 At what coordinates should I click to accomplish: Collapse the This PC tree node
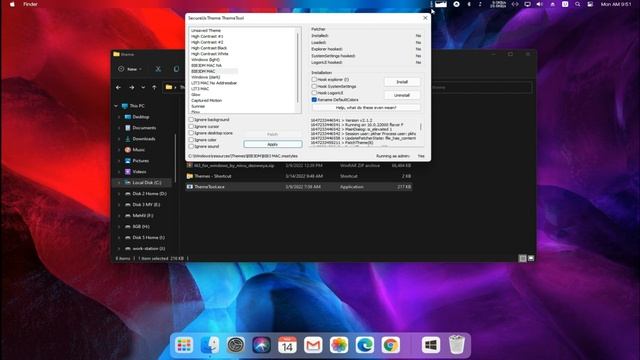click(116, 106)
